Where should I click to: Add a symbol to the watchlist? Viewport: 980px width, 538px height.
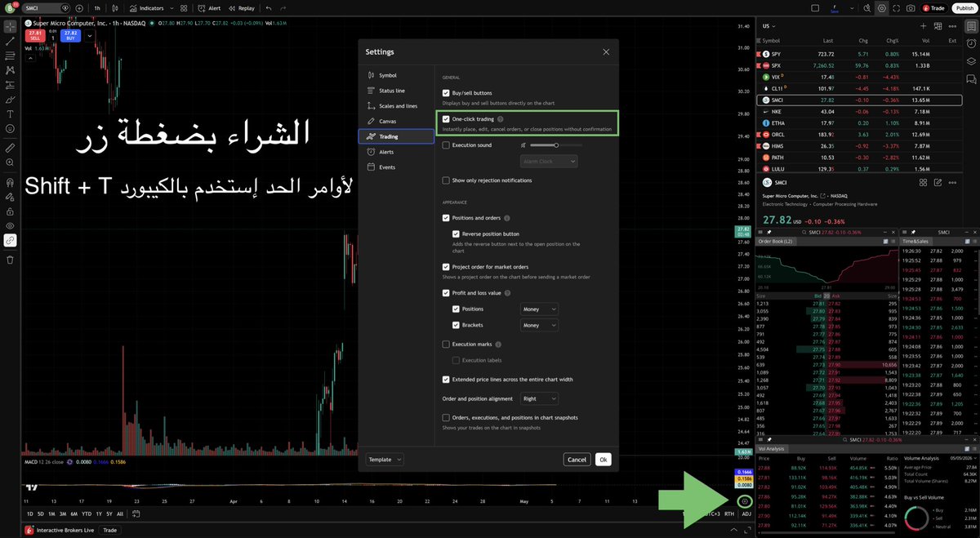pyautogui.click(x=923, y=26)
